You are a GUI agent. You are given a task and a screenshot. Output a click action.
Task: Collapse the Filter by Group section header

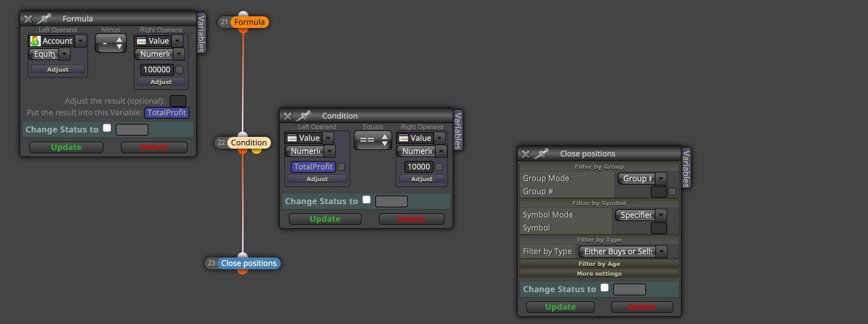point(599,167)
